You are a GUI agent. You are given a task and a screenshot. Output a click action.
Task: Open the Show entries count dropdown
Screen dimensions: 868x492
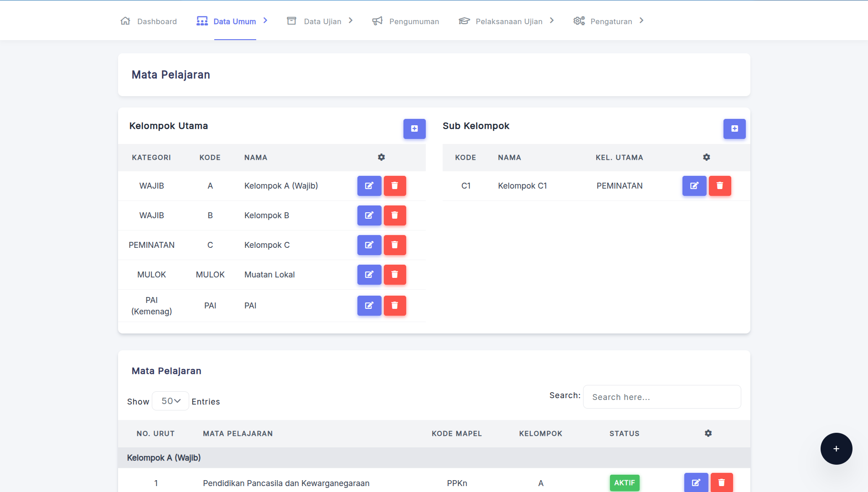click(170, 401)
